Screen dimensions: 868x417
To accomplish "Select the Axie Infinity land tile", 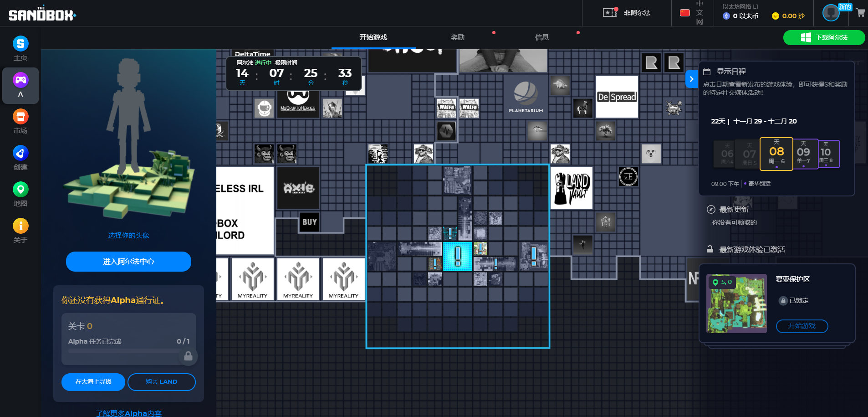I will click(298, 188).
